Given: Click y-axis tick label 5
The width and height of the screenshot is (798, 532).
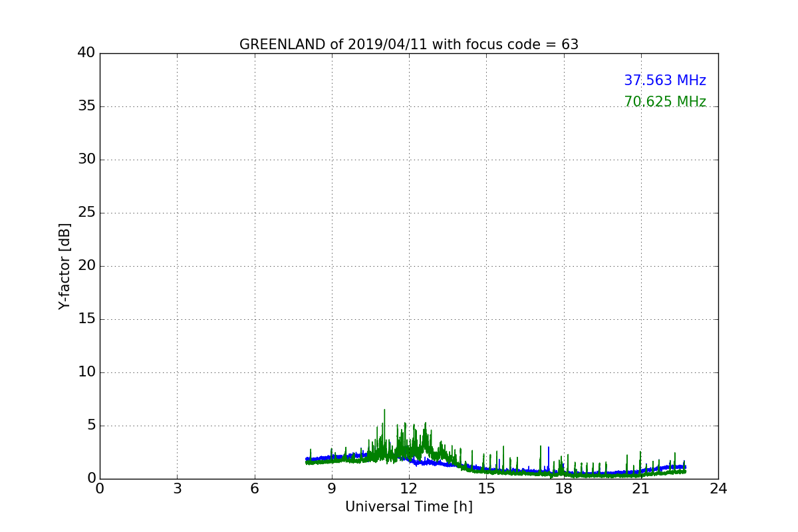Looking at the screenshot, I should click(x=90, y=426).
